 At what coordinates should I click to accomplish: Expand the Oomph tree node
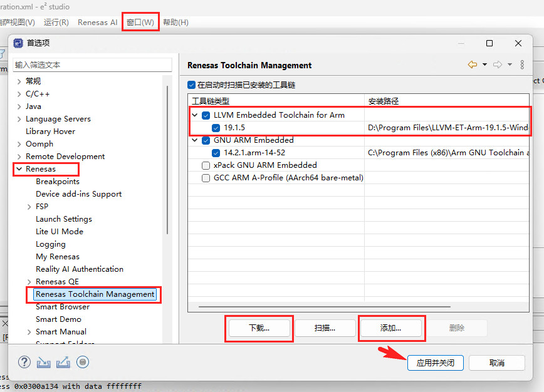19,144
